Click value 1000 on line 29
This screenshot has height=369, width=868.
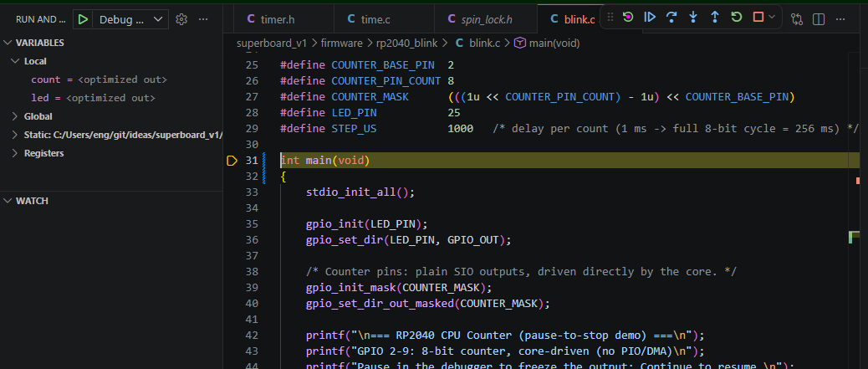461,129
